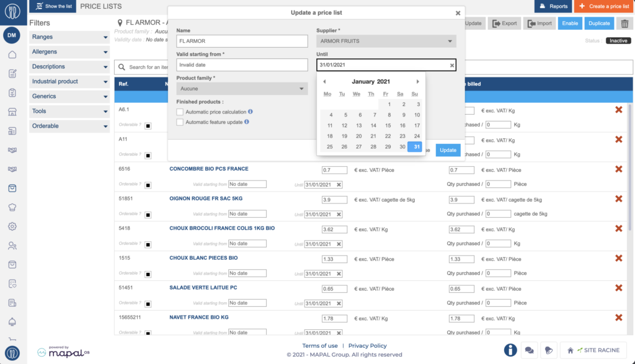
Task: Expand the Descriptions filter
Action: [x=69, y=66]
